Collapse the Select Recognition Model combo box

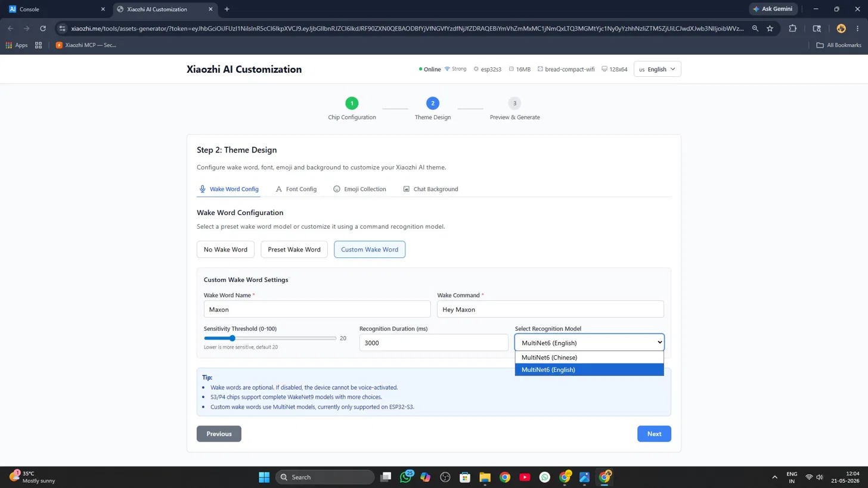point(589,343)
